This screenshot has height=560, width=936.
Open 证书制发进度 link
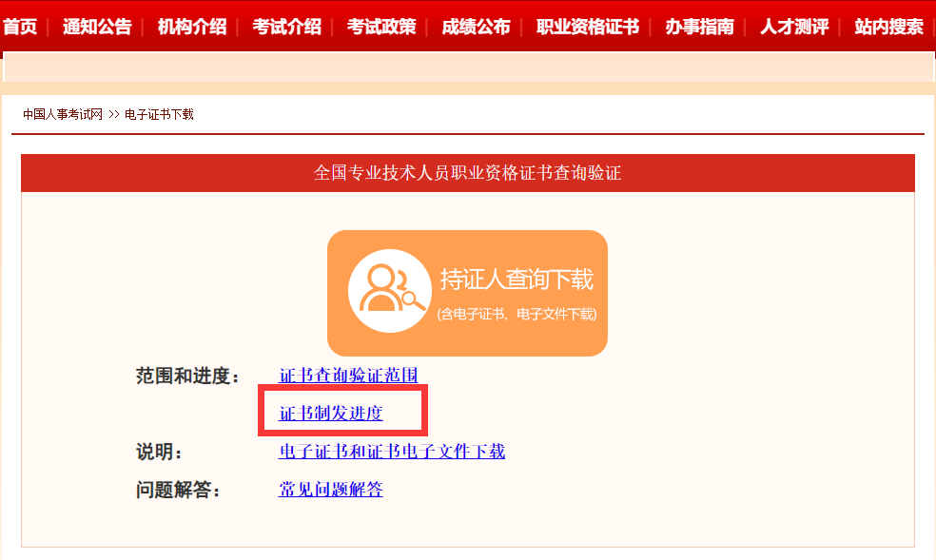[x=331, y=413]
